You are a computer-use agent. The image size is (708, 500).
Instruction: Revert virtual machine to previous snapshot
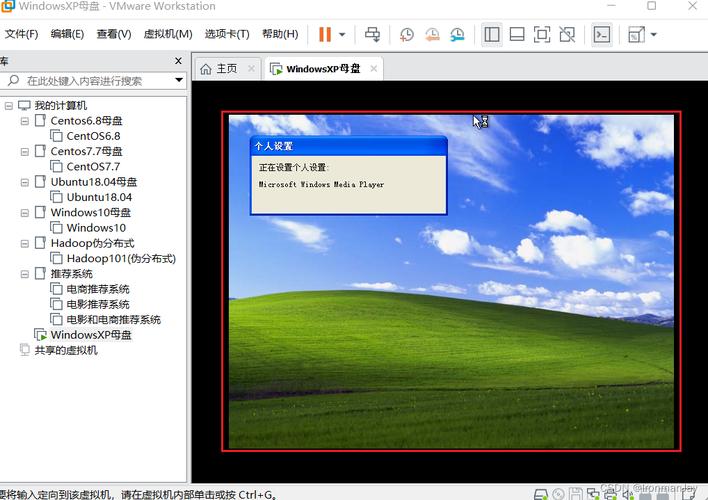click(432, 34)
